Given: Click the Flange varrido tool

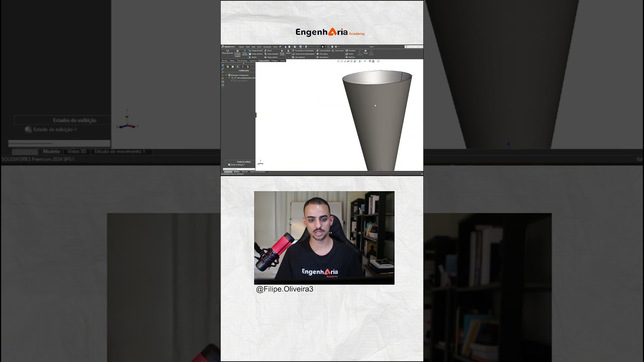Looking at the screenshot, I should pyautogui.click(x=282, y=52).
